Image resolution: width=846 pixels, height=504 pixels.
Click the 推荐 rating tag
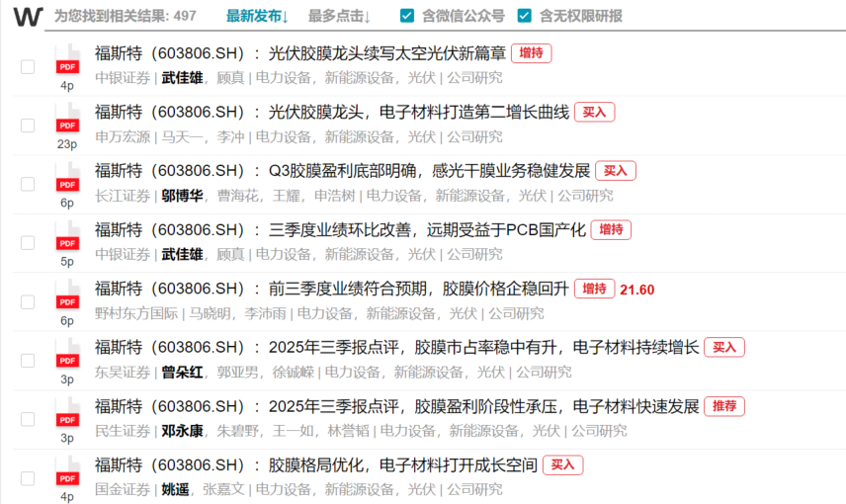click(724, 406)
